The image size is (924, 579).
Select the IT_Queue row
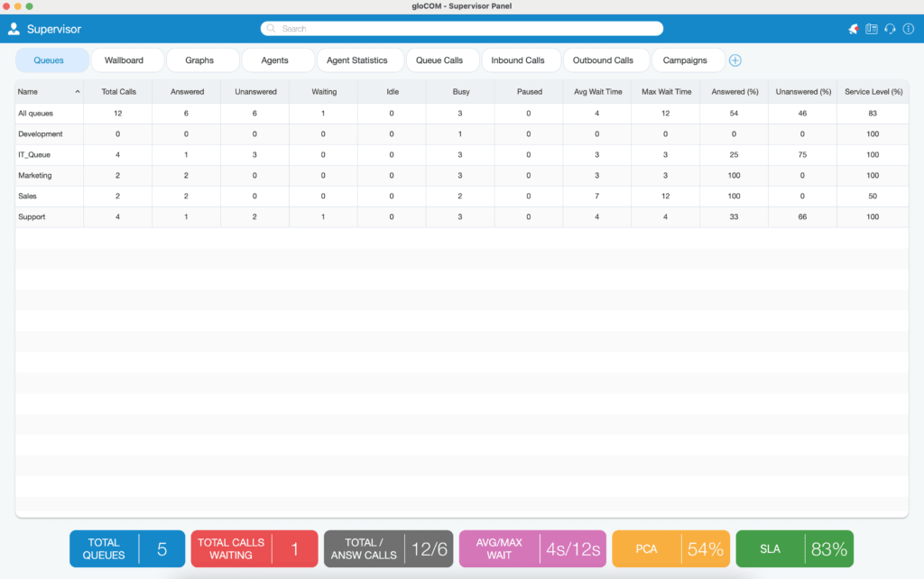[462, 155]
